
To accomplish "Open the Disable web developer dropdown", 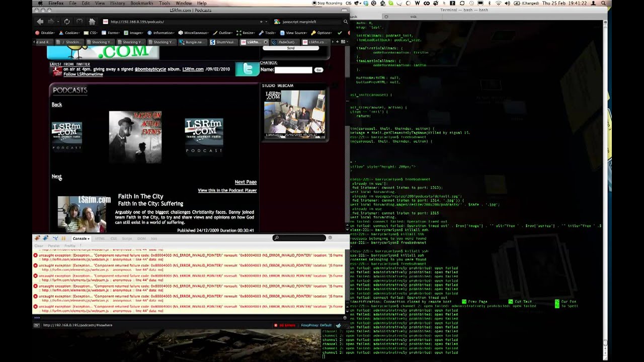I will click(46, 33).
